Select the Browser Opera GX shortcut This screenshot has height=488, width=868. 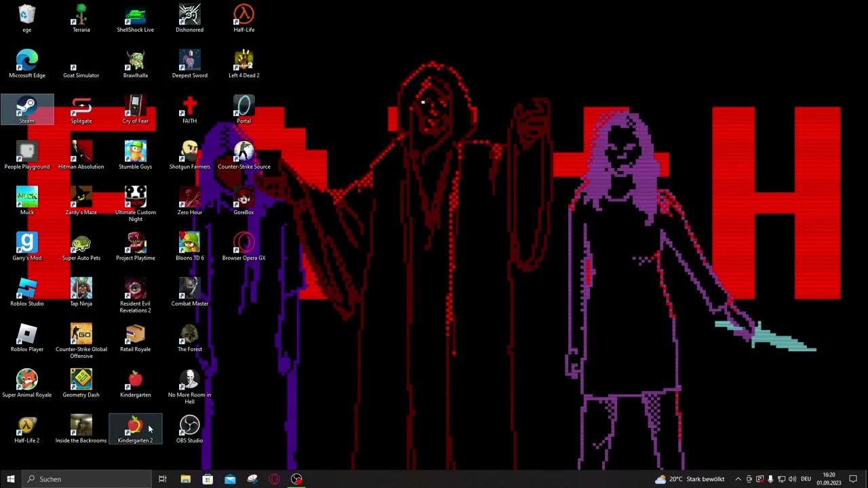[x=244, y=247]
